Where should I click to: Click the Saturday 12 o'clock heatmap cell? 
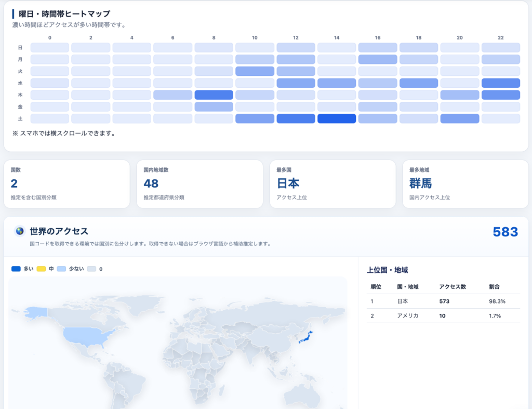pyautogui.click(x=296, y=118)
